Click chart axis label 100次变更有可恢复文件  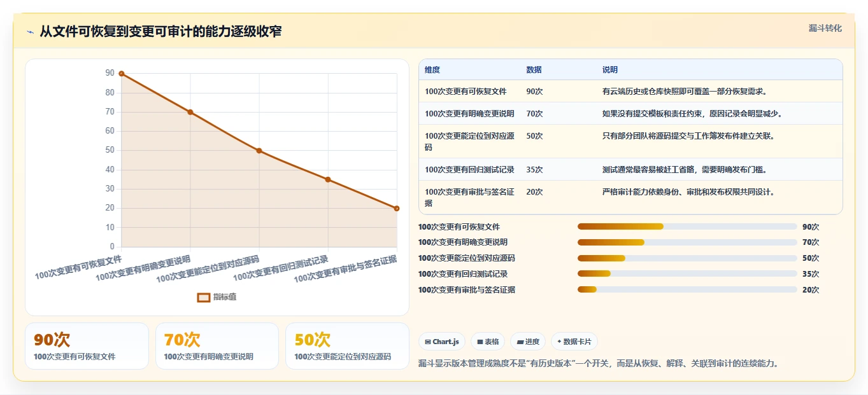[x=78, y=267]
